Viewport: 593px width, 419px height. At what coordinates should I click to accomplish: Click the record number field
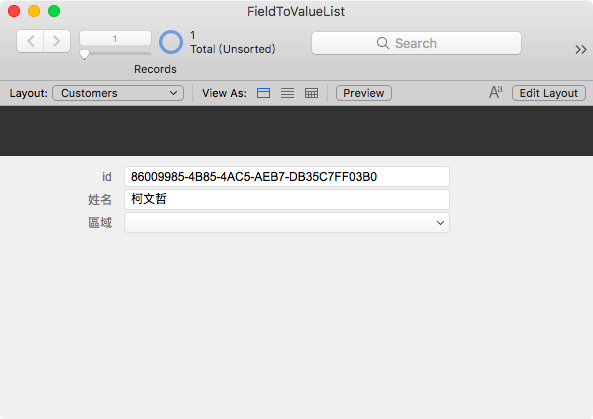click(115, 39)
